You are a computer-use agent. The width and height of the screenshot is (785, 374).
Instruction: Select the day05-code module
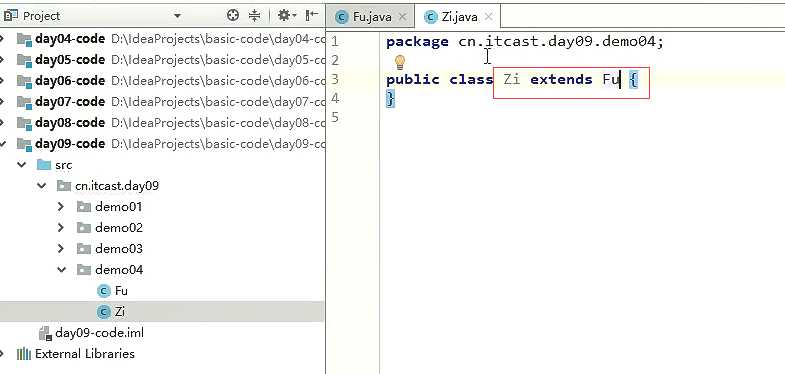(70, 60)
